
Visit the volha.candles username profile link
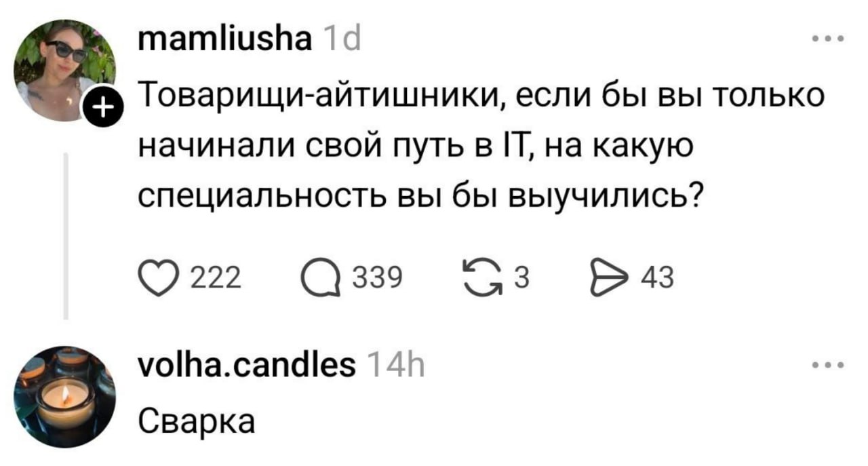coord(246,368)
